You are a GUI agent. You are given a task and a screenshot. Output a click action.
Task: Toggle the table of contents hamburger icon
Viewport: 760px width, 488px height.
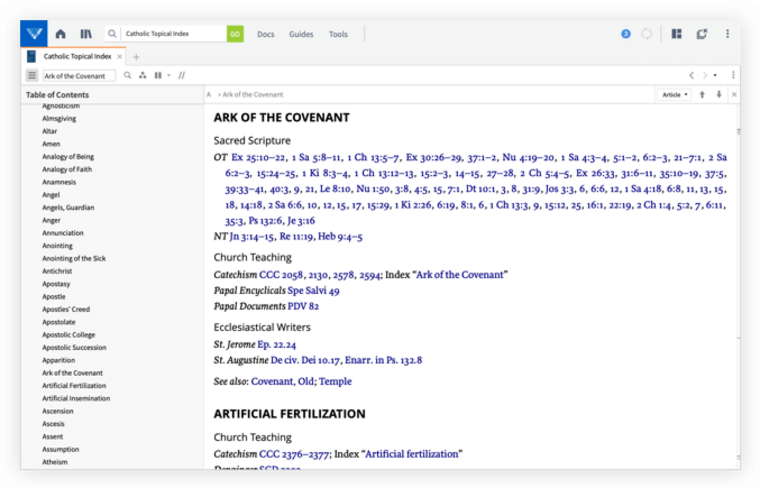point(32,75)
